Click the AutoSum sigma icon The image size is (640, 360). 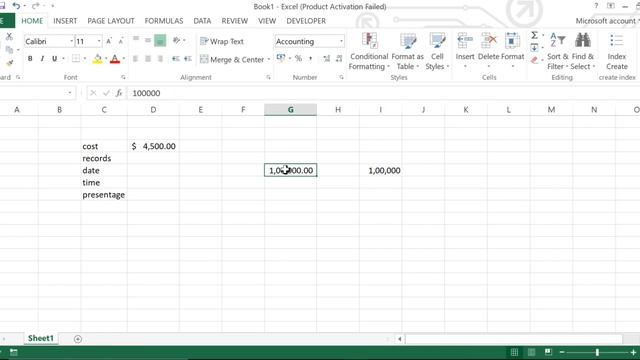pos(534,36)
